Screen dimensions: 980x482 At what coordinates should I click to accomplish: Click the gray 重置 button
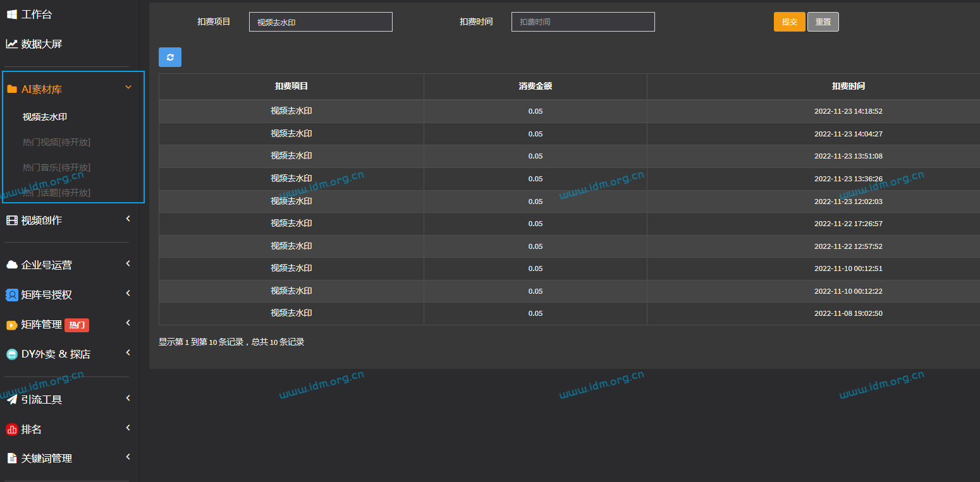click(x=823, y=21)
